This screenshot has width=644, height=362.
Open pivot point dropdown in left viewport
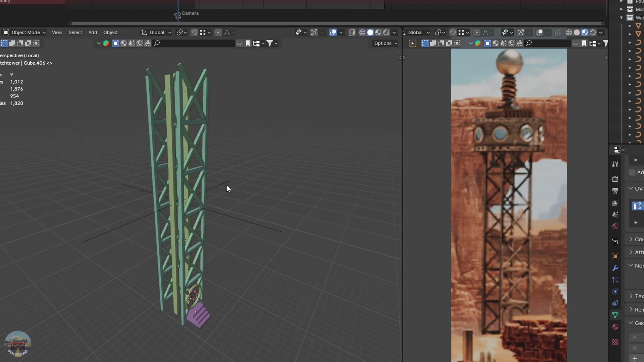(181, 33)
